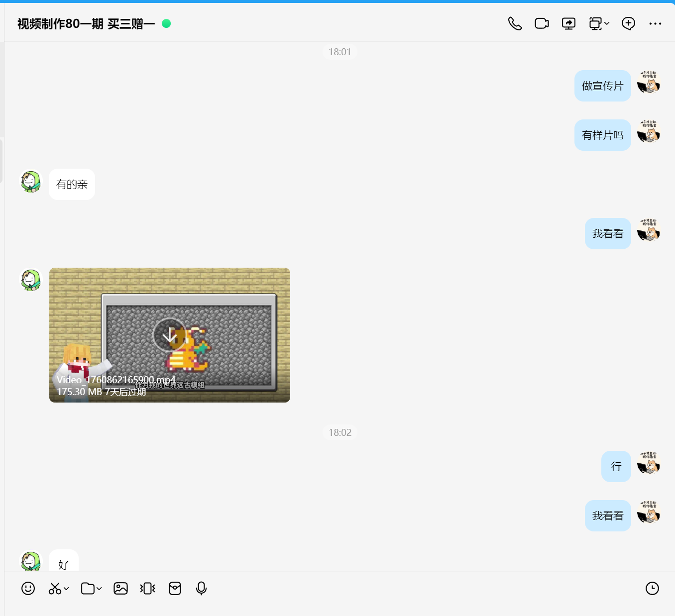The width and height of the screenshot is (675, 616).
Task: Start a voice call
Action: (x=515, y=23)
